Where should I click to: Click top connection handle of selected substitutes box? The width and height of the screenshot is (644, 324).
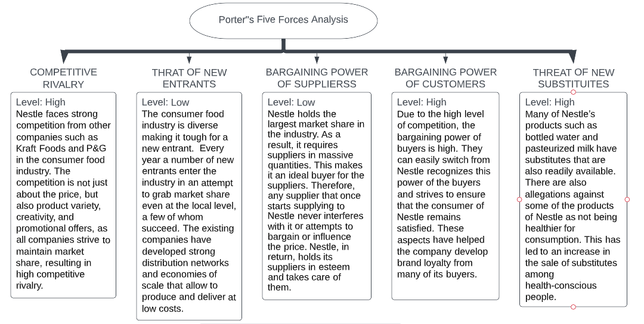pyautogui.click(x=573, y=92)
